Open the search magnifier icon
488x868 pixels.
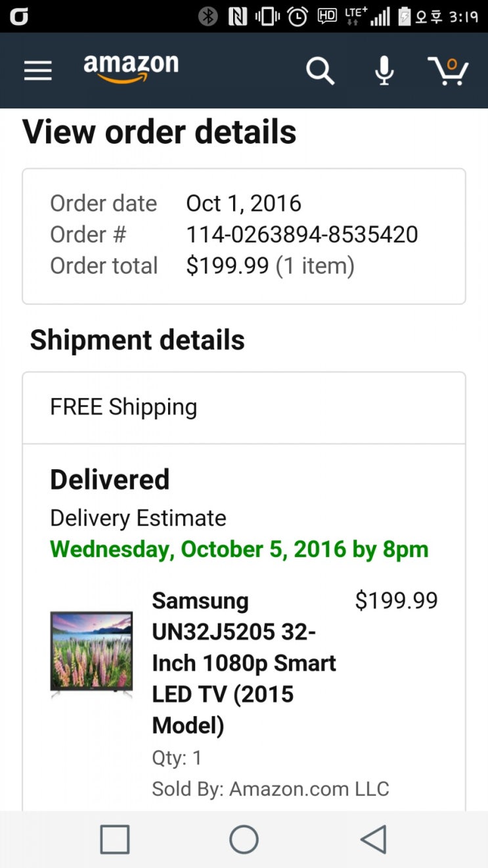(x=320, y=70)
